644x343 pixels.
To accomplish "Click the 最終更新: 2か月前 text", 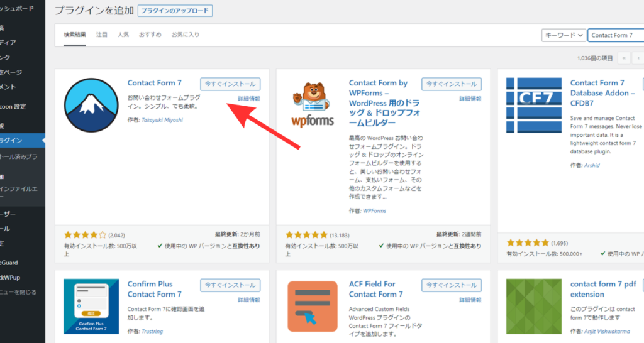I will (x=237, y=234).
